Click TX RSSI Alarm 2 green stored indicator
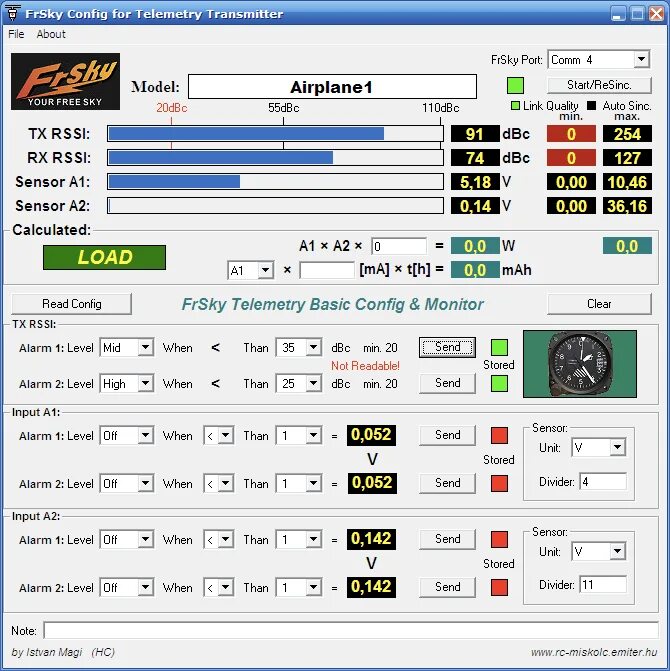 tap(499, 383)
